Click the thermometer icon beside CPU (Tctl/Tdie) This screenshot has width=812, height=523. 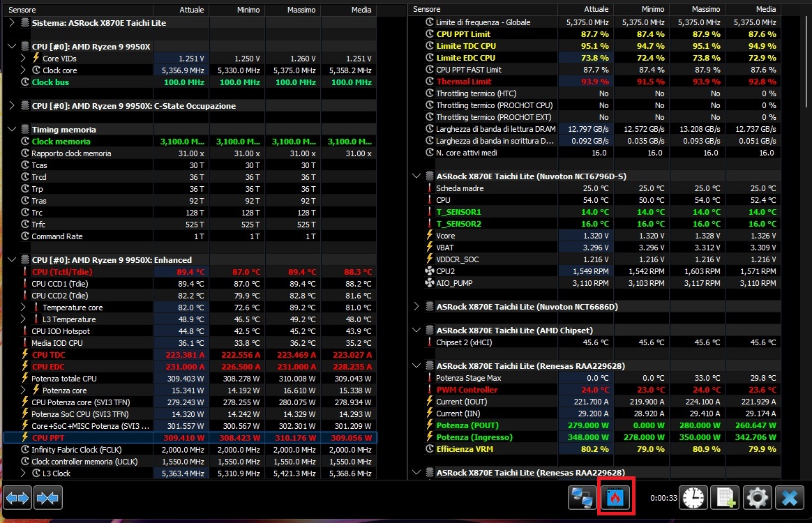tap(24, 272)
